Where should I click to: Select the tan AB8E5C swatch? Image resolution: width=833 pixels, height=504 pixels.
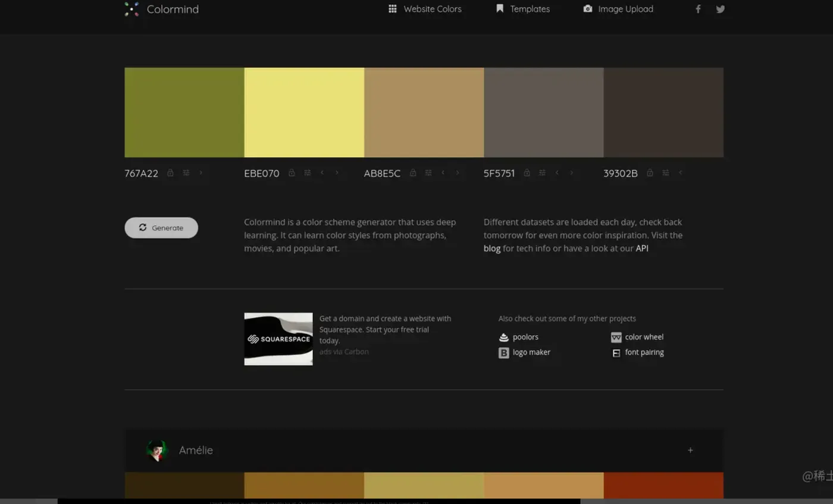(x=424, y=112)
